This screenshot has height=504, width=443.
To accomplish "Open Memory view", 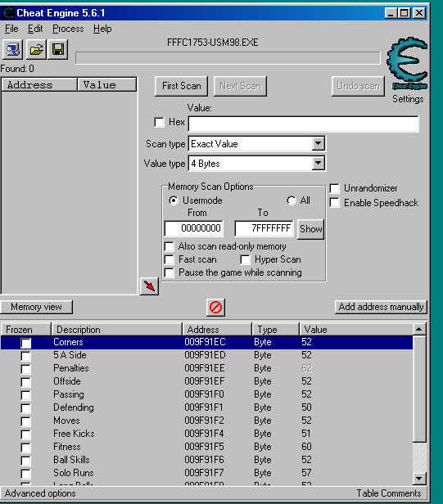I will [x=36, y=307].
